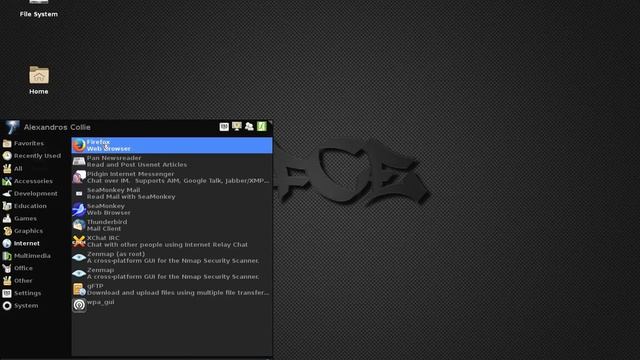Launch Firefox Web Browser
Viewport: 640px width, 360px height.
[172, 145]
